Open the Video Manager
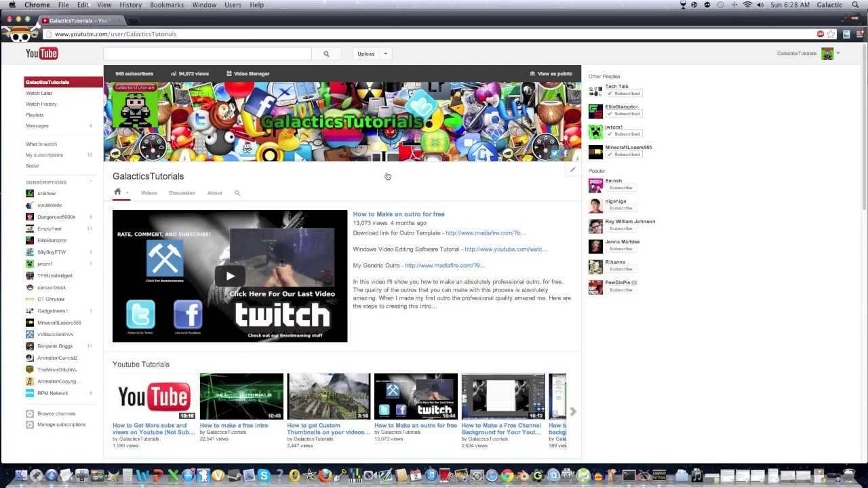This screenshot has height=488, width=868. (248, 73)
